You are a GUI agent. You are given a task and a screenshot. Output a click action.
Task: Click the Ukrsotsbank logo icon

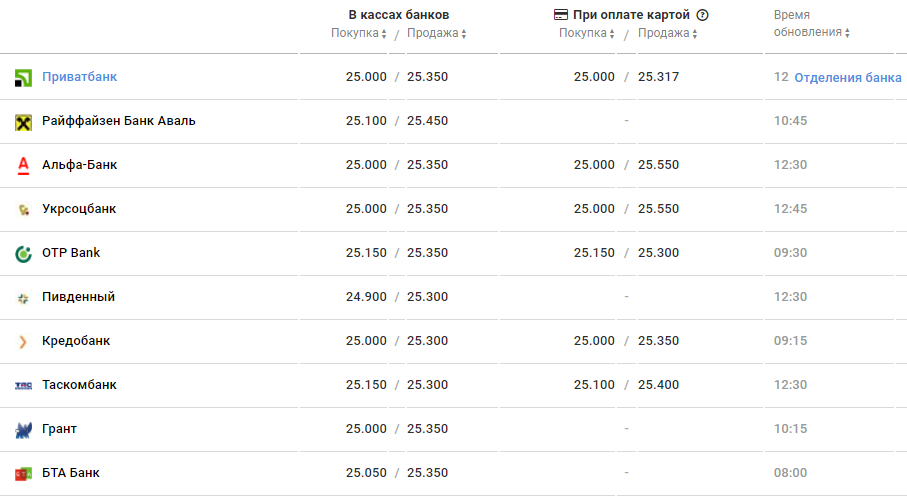(24, 209)
